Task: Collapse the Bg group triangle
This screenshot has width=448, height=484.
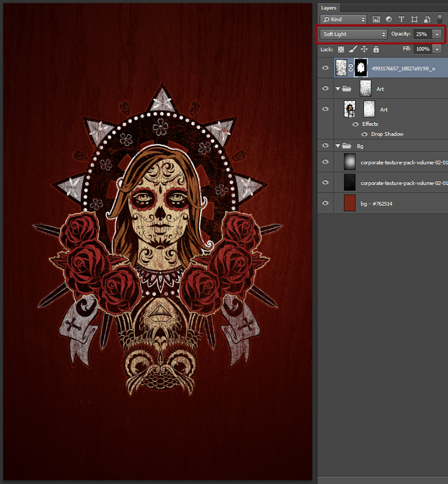Action: click(338, 146)
